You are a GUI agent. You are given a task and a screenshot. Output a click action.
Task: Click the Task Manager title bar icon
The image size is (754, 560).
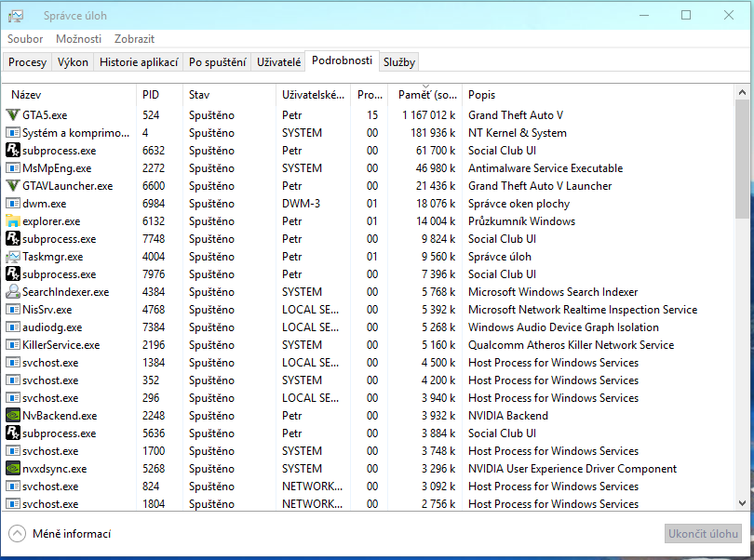coord(16,16)
